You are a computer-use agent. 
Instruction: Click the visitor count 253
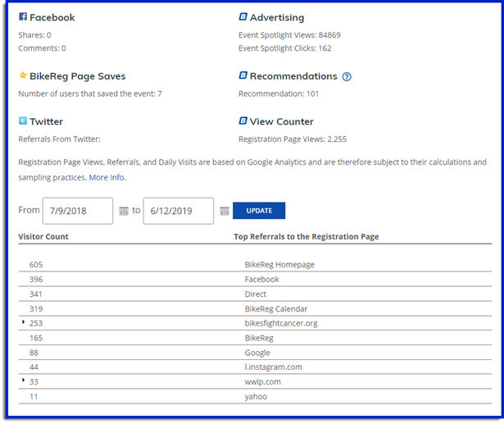(36, 323)
